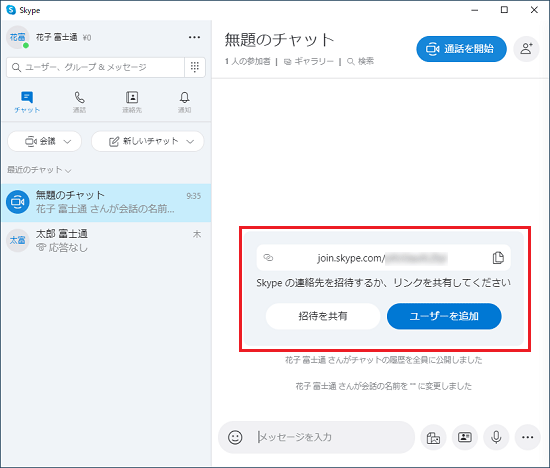The image size is (550, 468).
Task: Click the 無題のチャット title in header
Action: [x=279, y=40]
